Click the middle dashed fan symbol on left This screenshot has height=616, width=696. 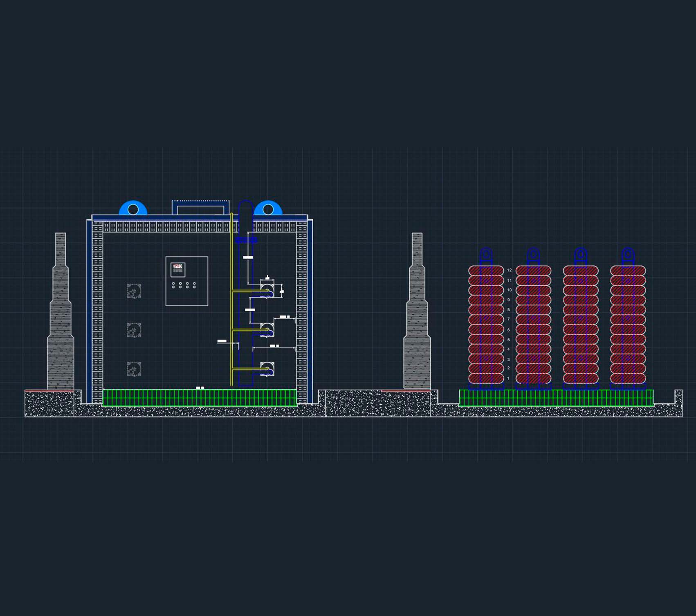click(x=134, y=330)
